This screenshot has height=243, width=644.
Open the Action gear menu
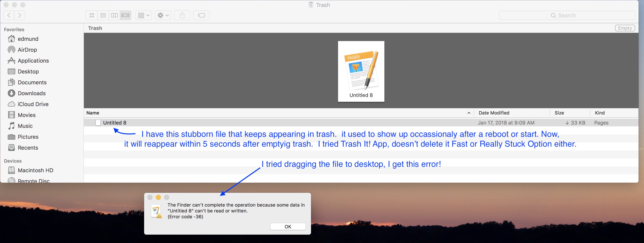click(163, 15)
